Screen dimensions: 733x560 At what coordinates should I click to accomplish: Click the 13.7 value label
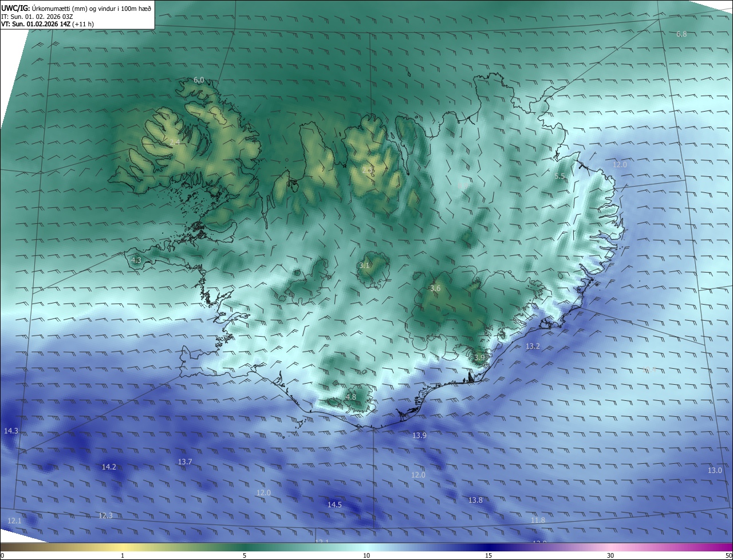(x=185, y=462)
